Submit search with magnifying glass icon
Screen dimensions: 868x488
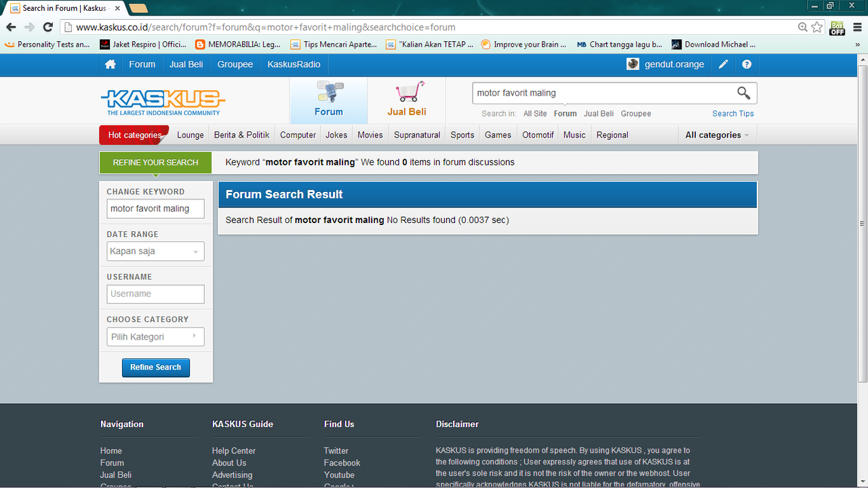[744, 93]
